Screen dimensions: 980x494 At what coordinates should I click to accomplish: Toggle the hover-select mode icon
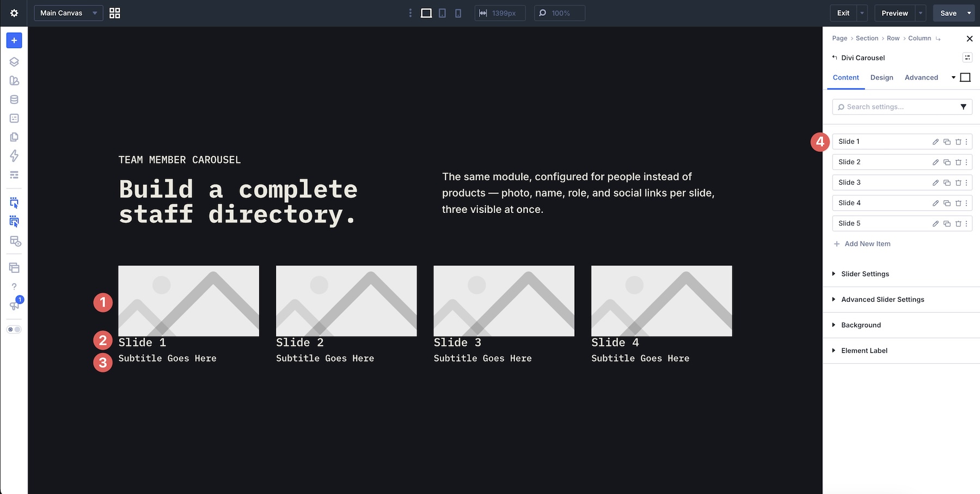click(14, 222)
